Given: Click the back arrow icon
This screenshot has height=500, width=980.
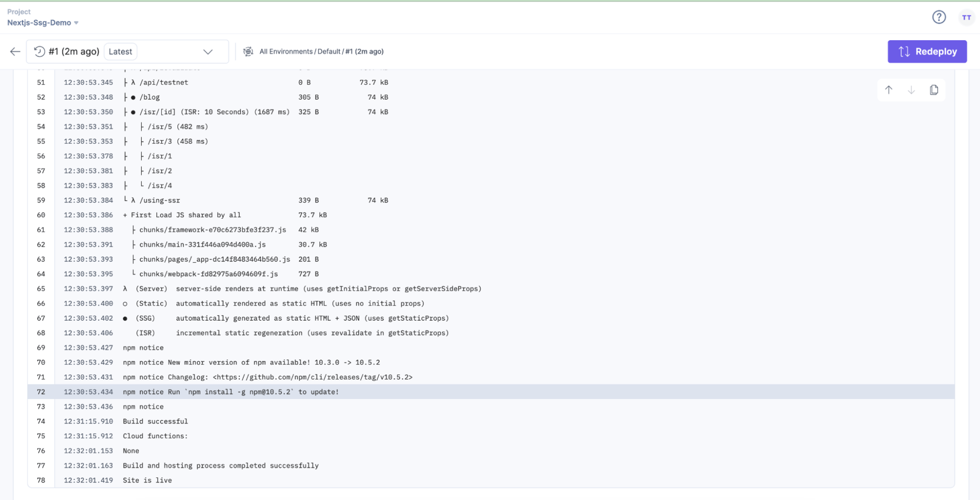Looking at the screenshot, I should [15, 51].
